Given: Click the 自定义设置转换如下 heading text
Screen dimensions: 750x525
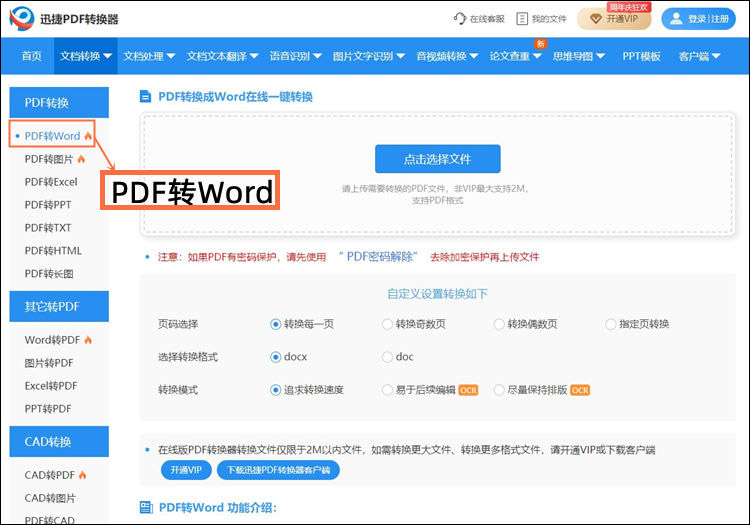Looking at the screenshot, I should tap(437, 294).
